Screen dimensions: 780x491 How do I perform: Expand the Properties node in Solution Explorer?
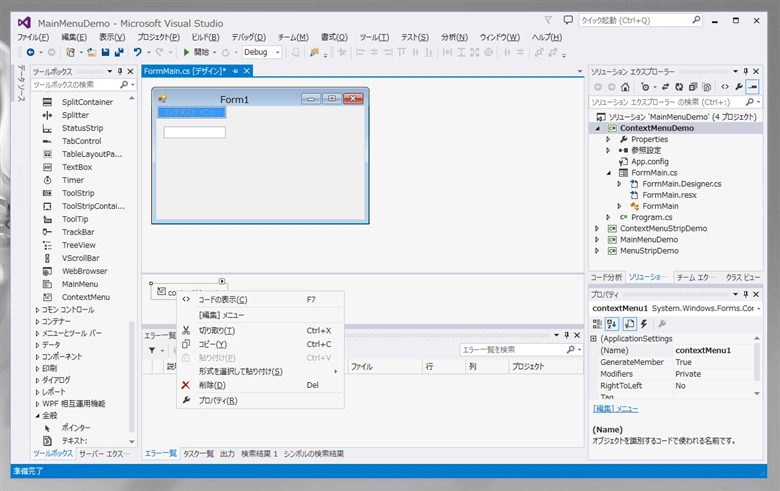click(x=608, y=139)
